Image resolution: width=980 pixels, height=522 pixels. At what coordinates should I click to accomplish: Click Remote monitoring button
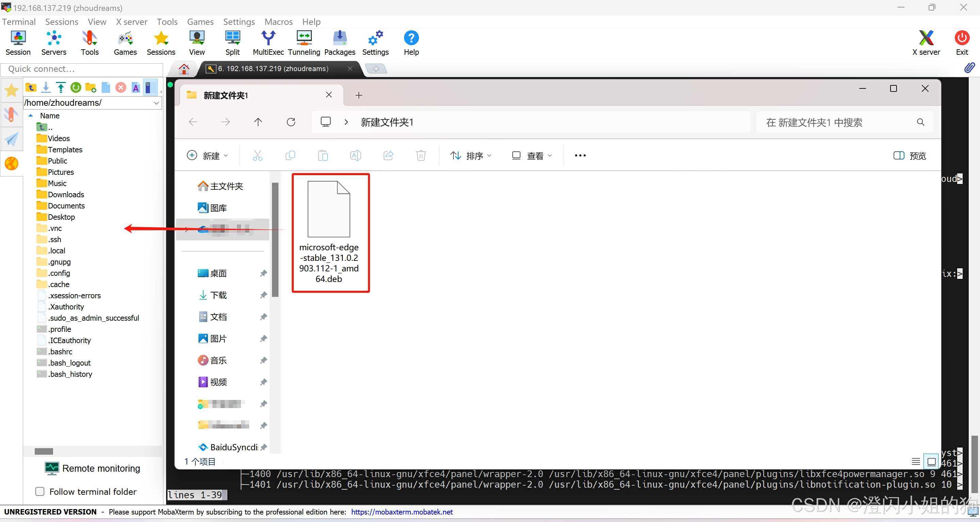93,468
